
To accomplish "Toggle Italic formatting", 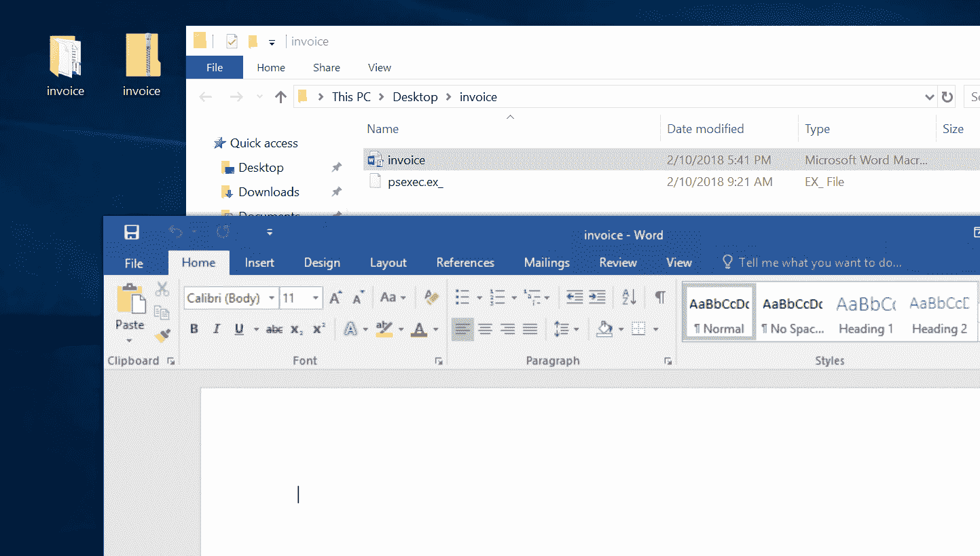I will (217, 329).
